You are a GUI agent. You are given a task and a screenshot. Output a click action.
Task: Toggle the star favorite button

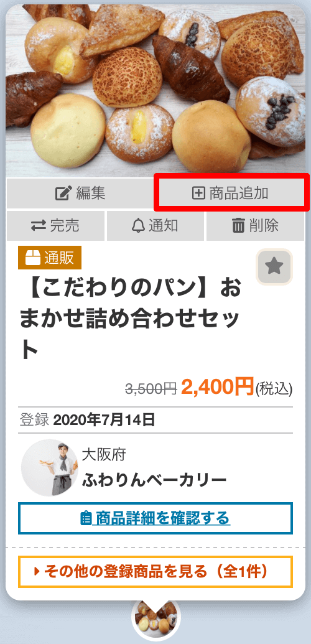[x=274, y=267]
